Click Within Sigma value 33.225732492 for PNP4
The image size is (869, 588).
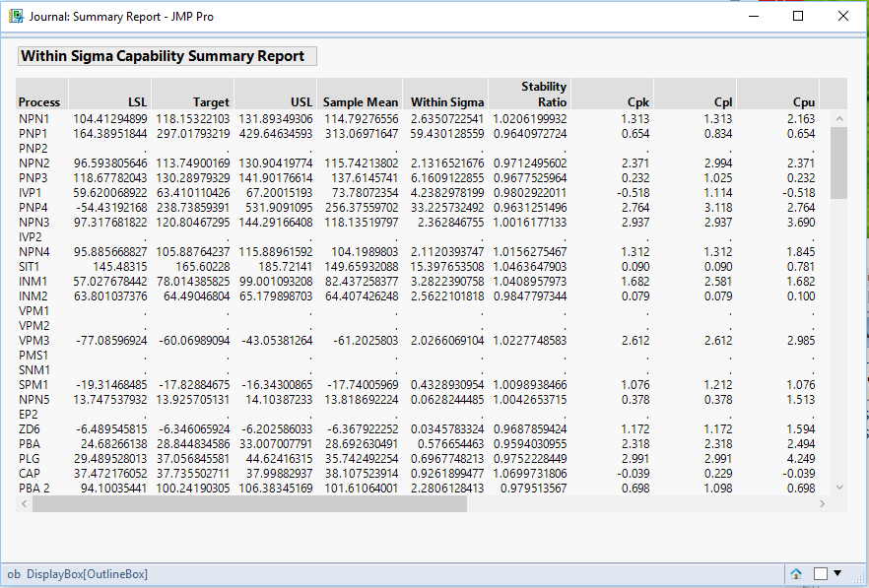click(x=447, y=207)
